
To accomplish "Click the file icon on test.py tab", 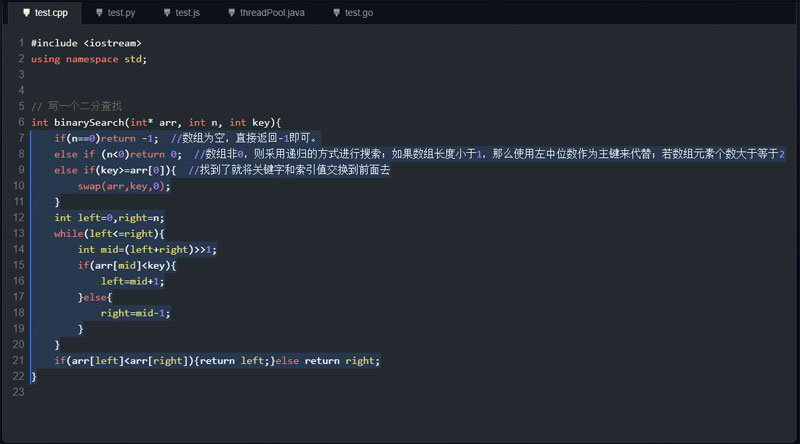I will (x=98, y=13).
